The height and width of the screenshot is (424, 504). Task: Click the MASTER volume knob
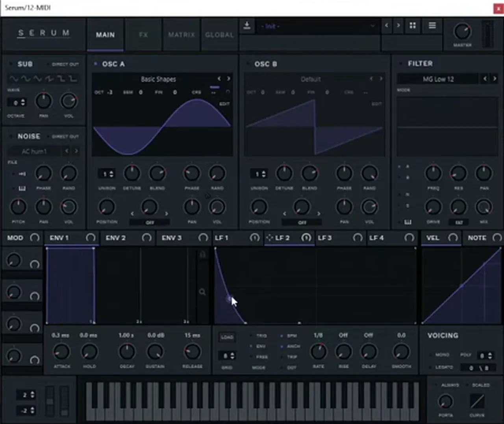pyautogui.click(x=462, y=32)
